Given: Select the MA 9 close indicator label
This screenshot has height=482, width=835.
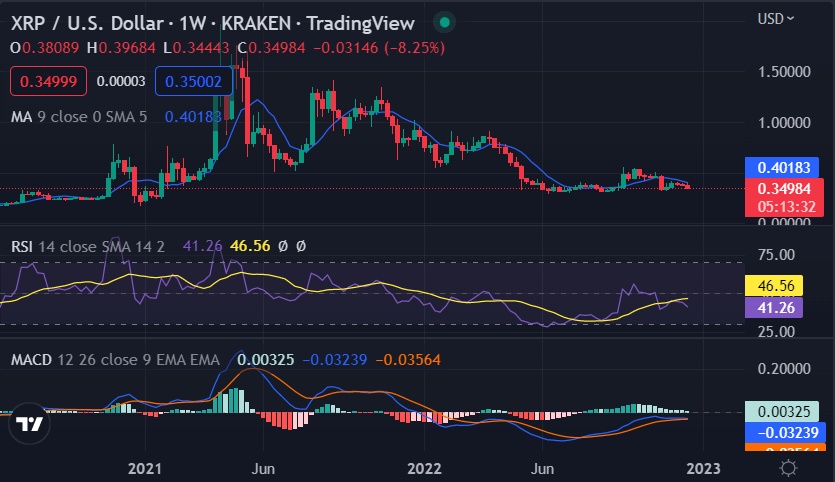Looking at the screenshot, I should [x=79, y=117].
